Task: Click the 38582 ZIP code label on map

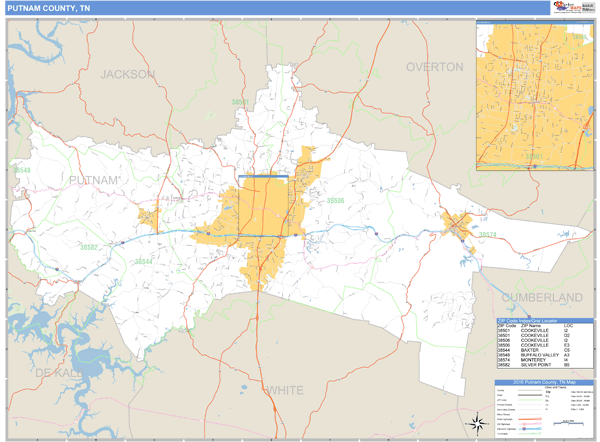Action: tap(89, 246)
